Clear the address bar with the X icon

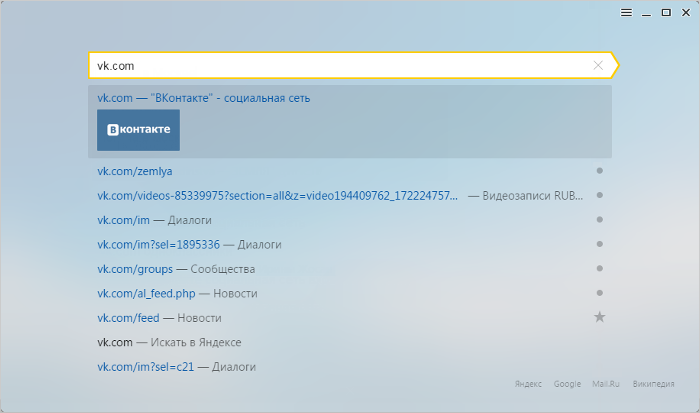(x=598, y=66)
